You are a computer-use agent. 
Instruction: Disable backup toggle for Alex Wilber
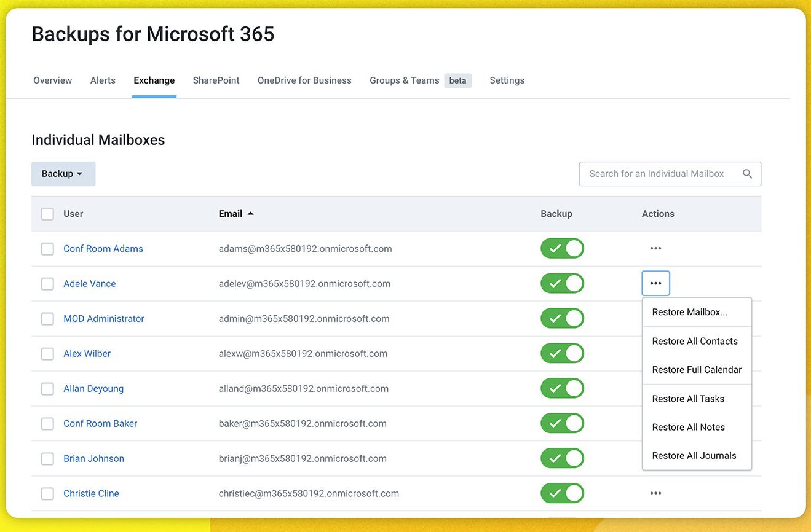click(562, 353)
